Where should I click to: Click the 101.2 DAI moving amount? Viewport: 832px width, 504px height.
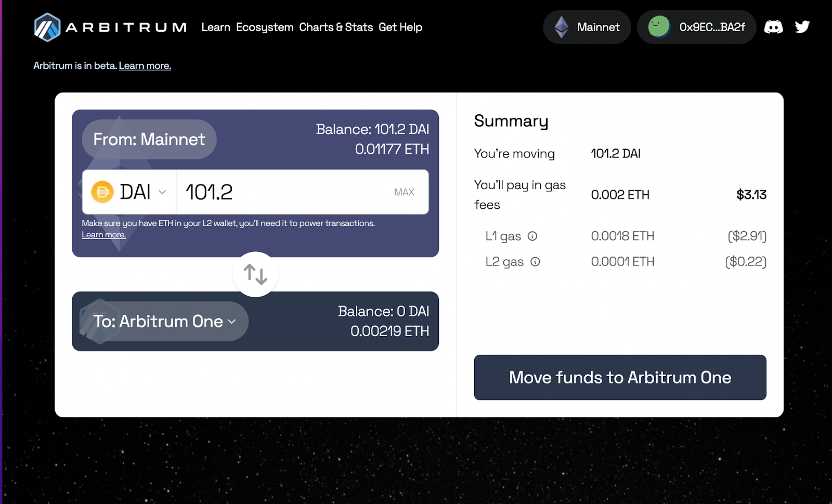616,154
